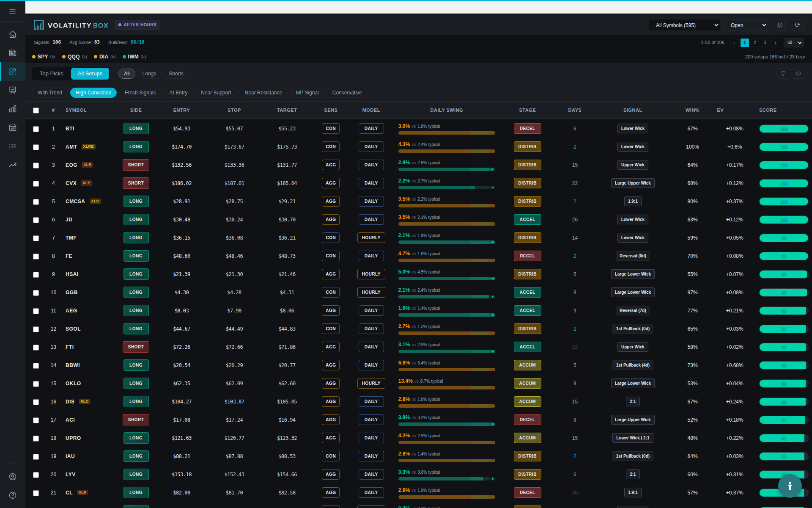This screenshot has height=508, width=812.
Task: Switch to Top Picks tab
Action: point(52,74)
